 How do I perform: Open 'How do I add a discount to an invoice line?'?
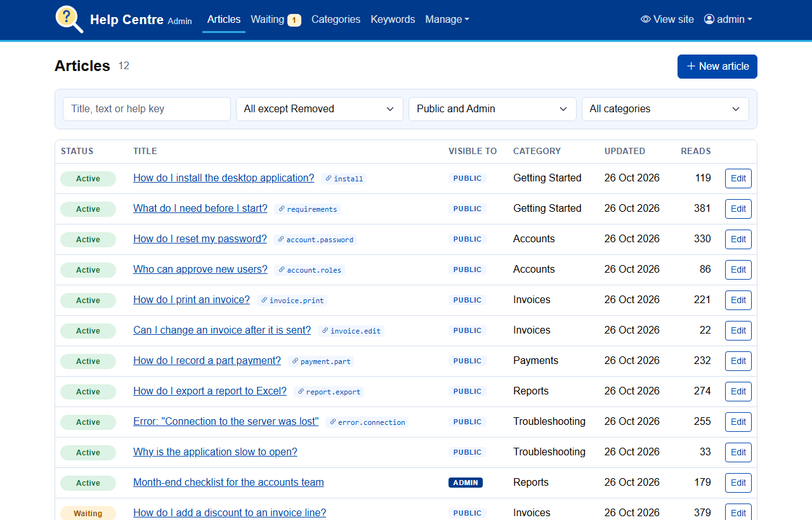(x=230, y=513)
